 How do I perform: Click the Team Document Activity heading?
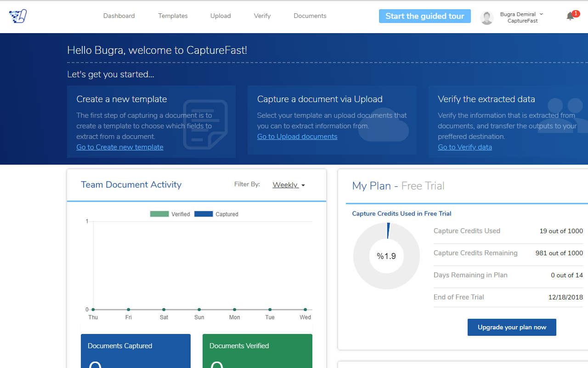131,184
